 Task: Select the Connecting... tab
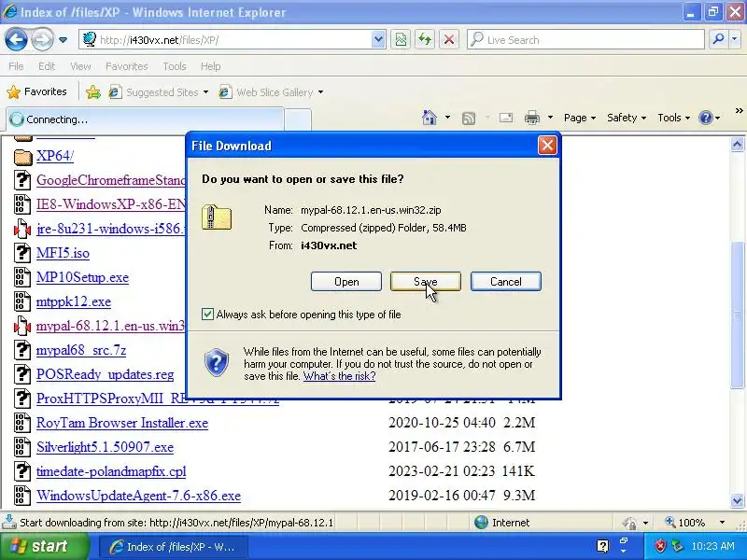point(145,119)
